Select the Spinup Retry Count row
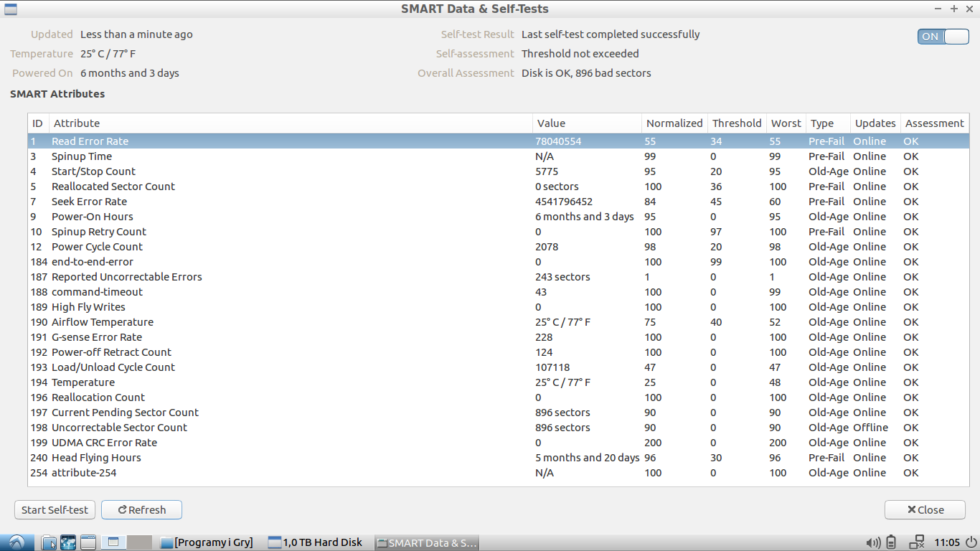980x551 pixels. tap(498, 232)
